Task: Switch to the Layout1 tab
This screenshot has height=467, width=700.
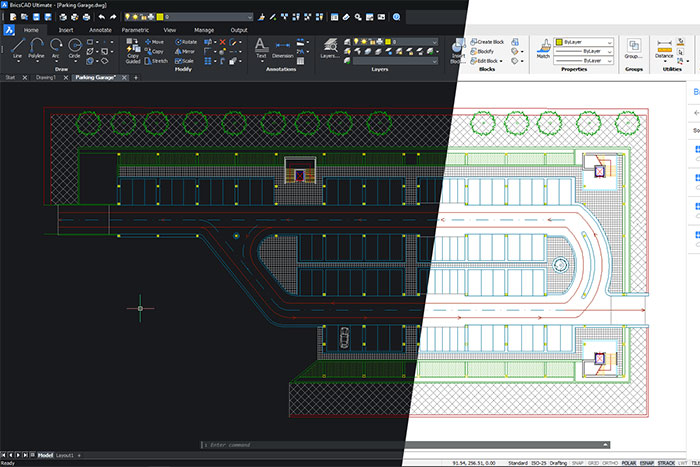Action: [65, 455]
